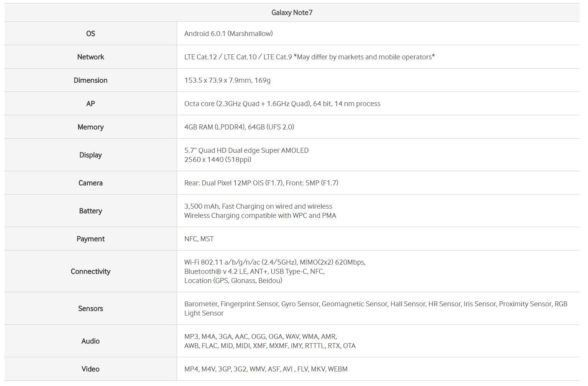Select the OS row label
The width and height of the screenshot is (588, 386).
tap(90, 34)
